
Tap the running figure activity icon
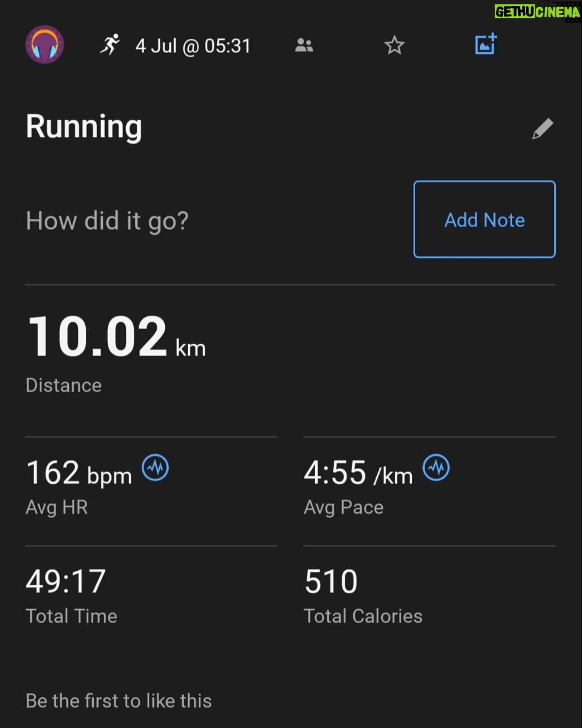pyautogui.click(x=110, y=45)
